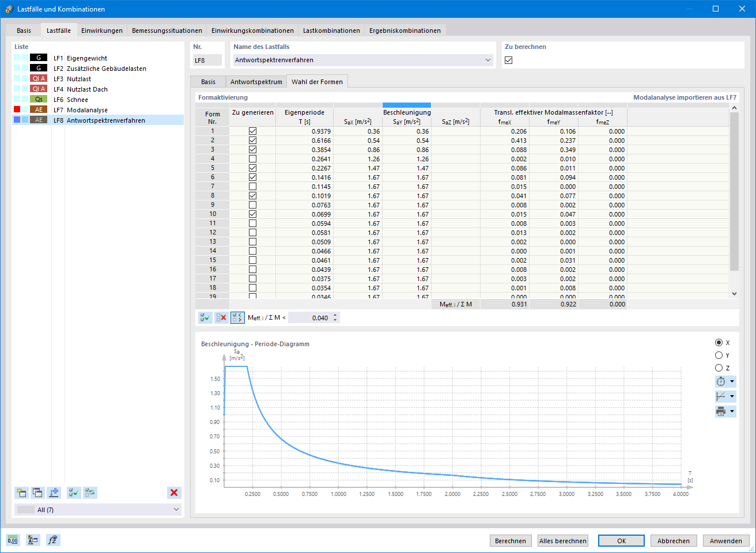The image size is (756, 553).
Task: Open the All (7) filter dropdown
Action: tap(176, 510)
